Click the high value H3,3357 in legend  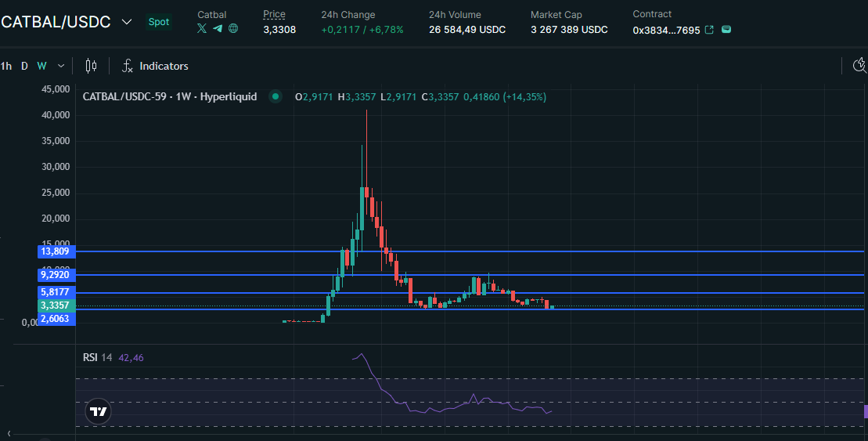coord(357,96)
